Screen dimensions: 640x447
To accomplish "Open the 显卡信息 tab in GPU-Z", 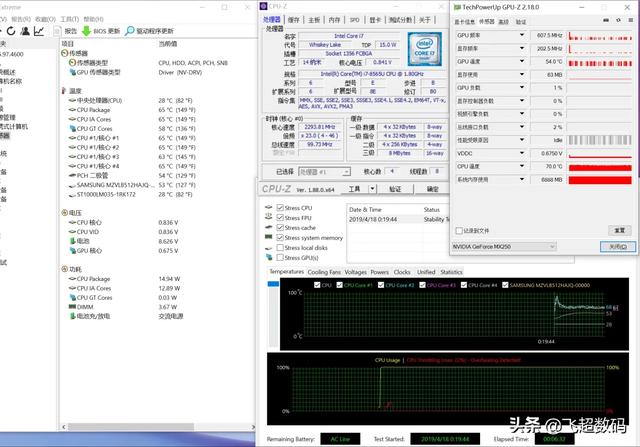I will click(x=464, y=22).
